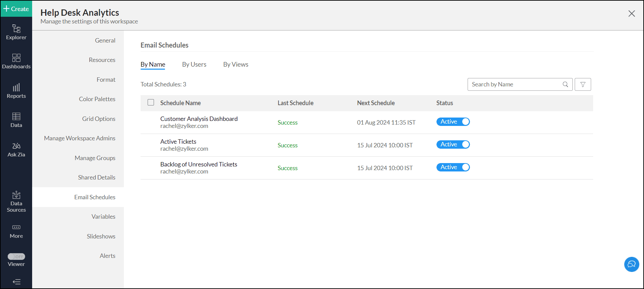Screen dimensions: 644x289
Task: Switch to the By Users tab
Action: point(194,64)
